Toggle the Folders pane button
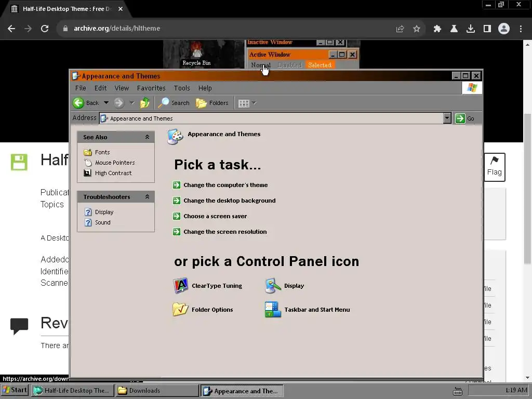This screenshot has width=532, height=399. click(212, 103)
